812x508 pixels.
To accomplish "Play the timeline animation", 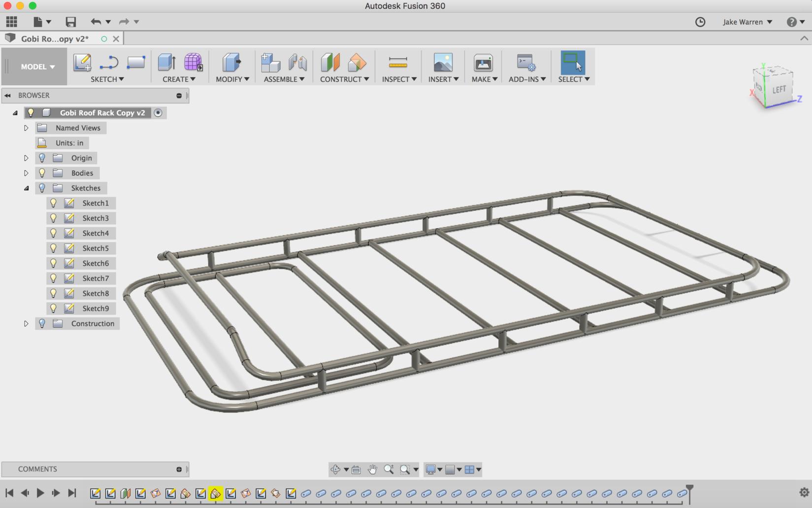I will click(x=40, y=493).
